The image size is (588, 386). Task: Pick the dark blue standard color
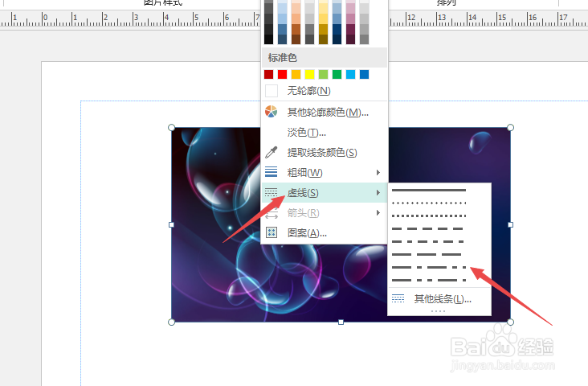pos(364,74)
